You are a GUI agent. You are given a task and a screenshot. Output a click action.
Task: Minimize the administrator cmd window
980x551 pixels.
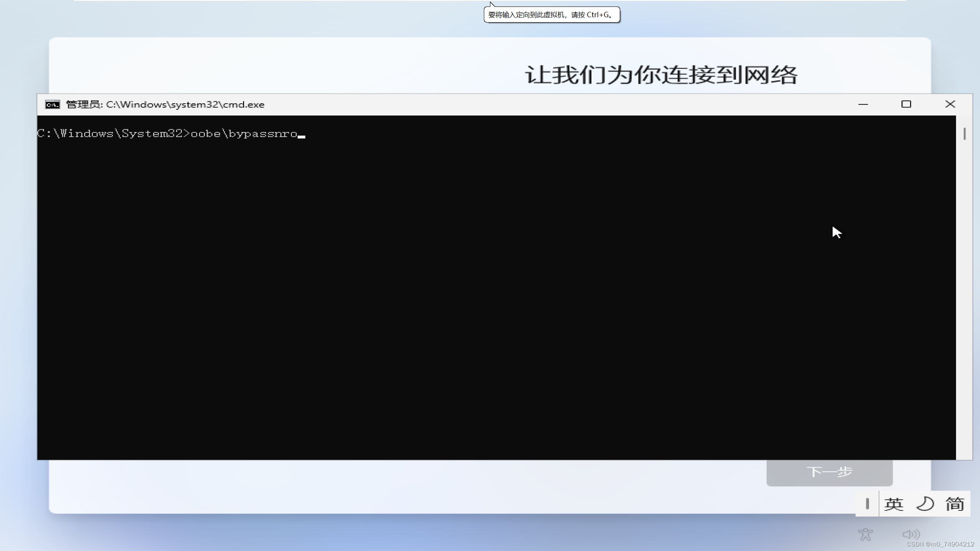coord(864,104)
